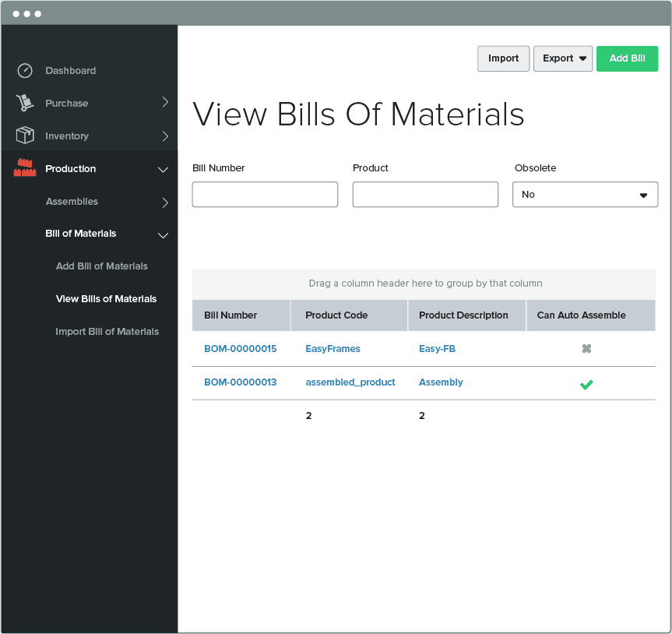Open bill BOM-00000015

tap(240, 349)
